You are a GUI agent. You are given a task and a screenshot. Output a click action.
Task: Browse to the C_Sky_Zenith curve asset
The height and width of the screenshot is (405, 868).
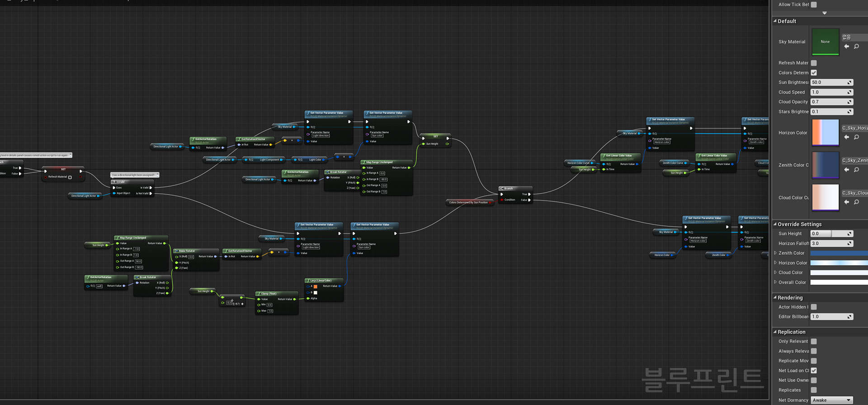pos(856,170)
